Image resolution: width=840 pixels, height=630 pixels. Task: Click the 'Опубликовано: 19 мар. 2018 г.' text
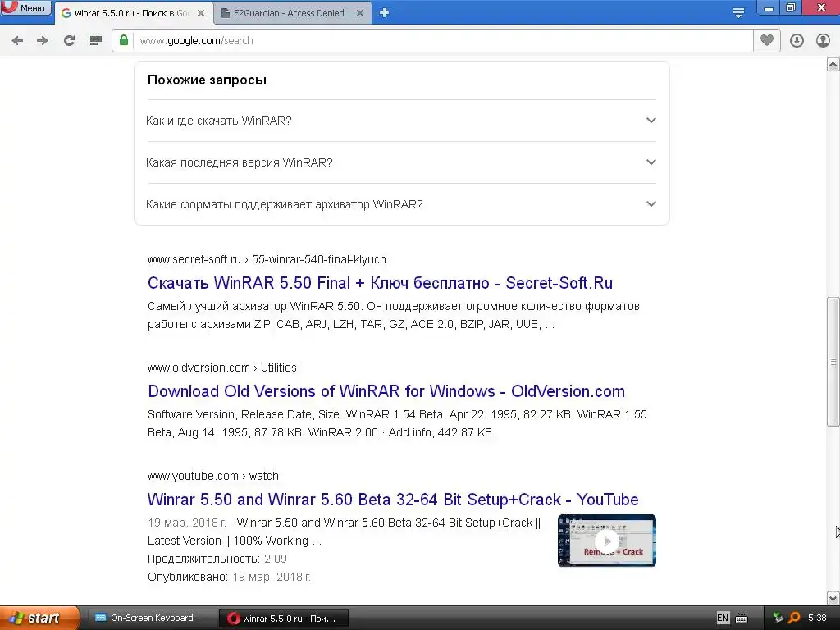(x=229, y=577)
